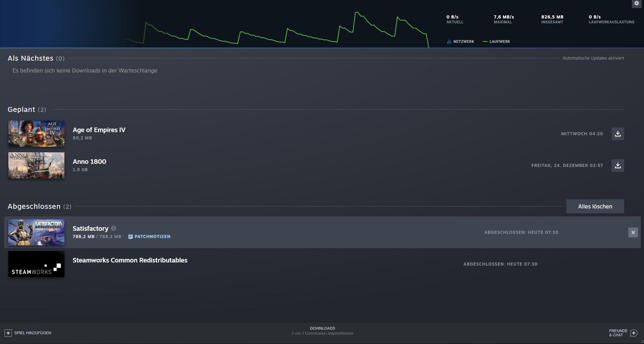Select Age of Empires IV title
This screenshot has height=344, width=644.
click(99, 130)
